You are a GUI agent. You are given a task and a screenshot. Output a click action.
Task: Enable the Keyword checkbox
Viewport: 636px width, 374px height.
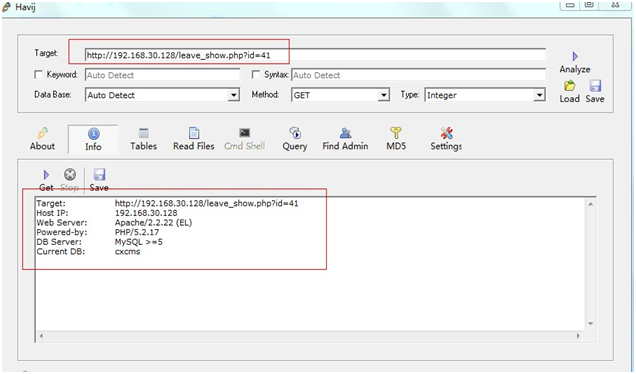point(39,75)
